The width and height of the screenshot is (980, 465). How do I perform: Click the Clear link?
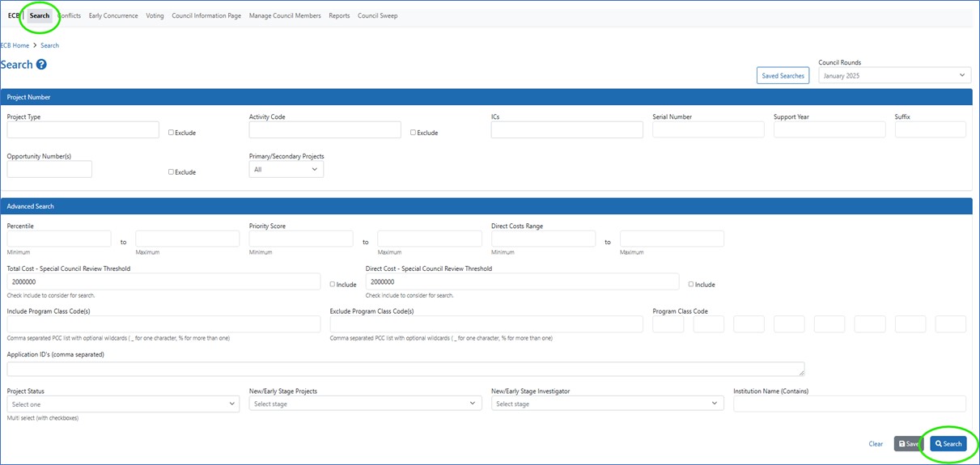876,444
